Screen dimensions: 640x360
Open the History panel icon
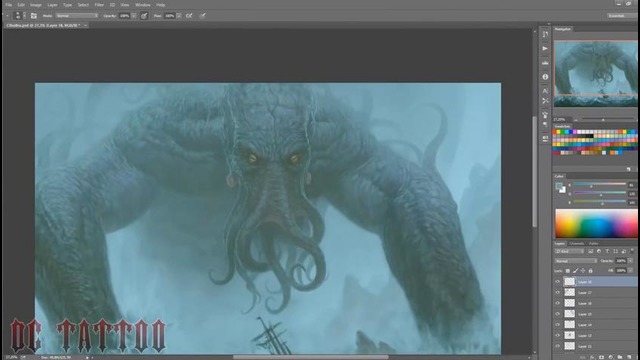point(545,34)
